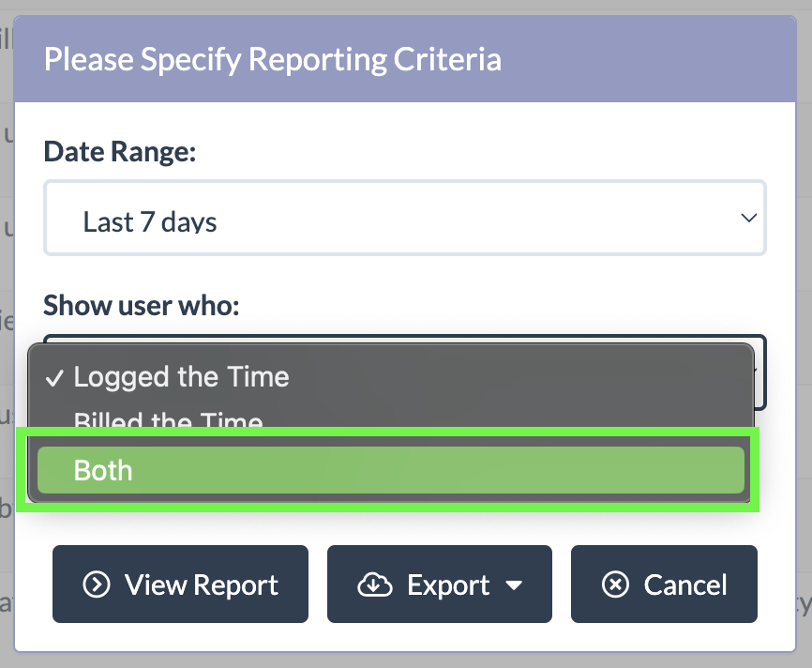
Task: Open Export options via the caret arrow
Action: (514, 586)
